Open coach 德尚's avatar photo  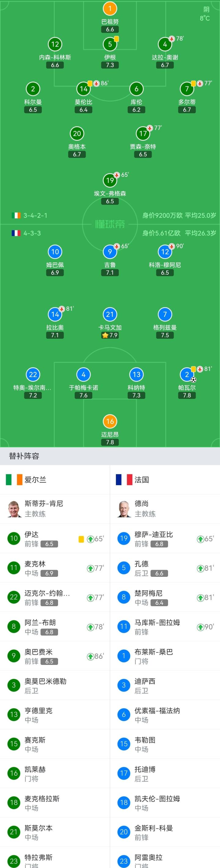(x=124, y=508)
